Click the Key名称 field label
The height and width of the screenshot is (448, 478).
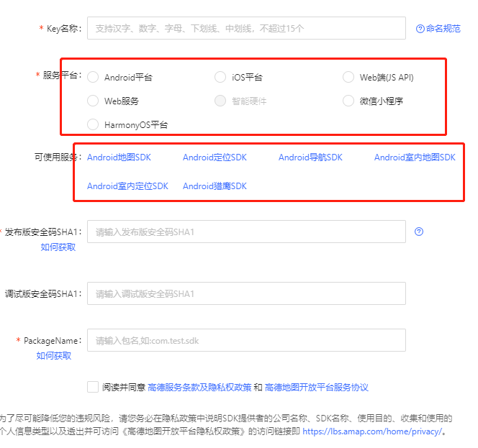[64, 28]
